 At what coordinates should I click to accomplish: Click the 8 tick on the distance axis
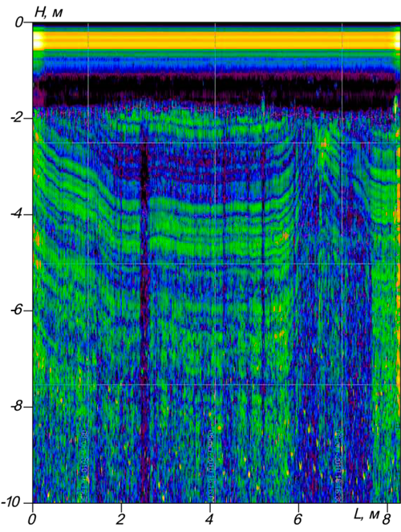pyautogui.click(x=387, y=519)
